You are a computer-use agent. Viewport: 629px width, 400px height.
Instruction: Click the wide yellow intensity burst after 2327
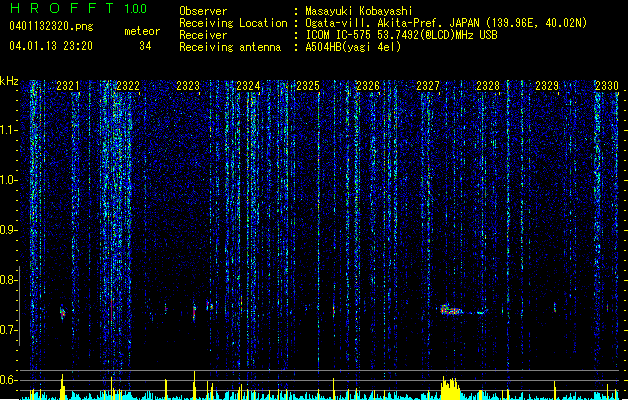tap(450, 388)
